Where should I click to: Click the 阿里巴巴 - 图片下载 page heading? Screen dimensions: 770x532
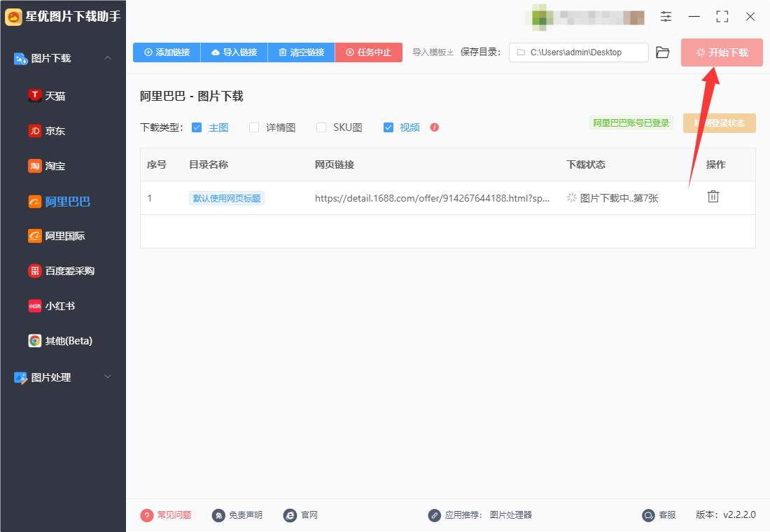click(192, 97)
